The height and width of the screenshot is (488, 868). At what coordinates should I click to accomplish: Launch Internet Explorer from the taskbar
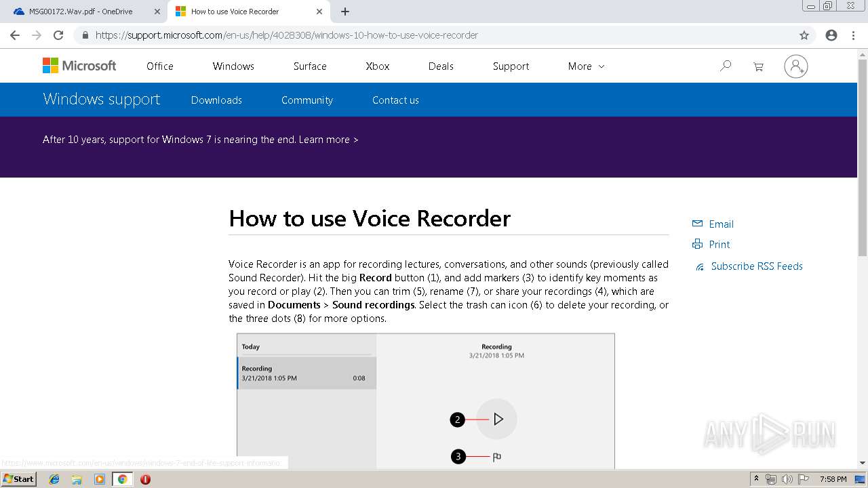54,479
